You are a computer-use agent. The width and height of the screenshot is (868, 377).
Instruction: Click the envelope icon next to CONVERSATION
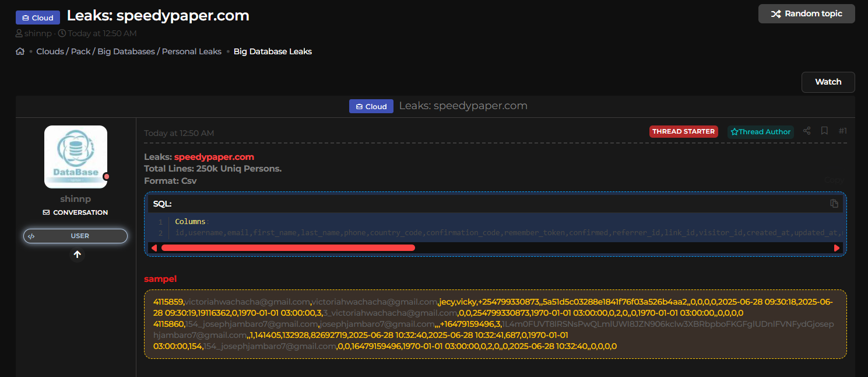[x=47, y=213]
